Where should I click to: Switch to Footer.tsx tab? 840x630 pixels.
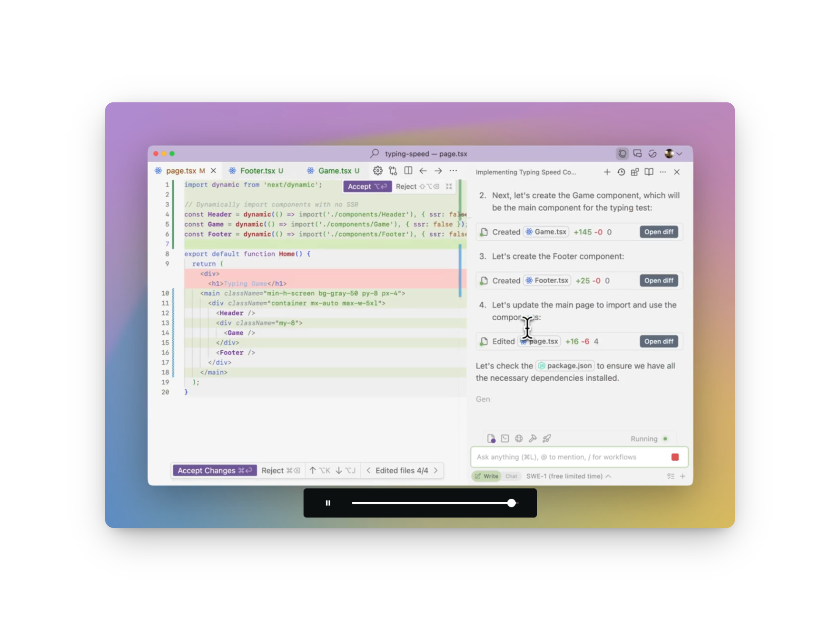point(257,171)
